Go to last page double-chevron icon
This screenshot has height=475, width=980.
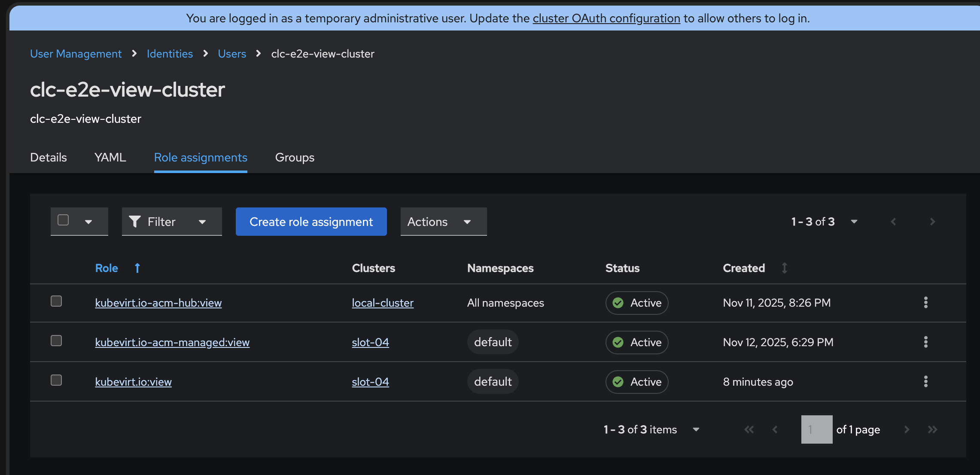point(932,429)
